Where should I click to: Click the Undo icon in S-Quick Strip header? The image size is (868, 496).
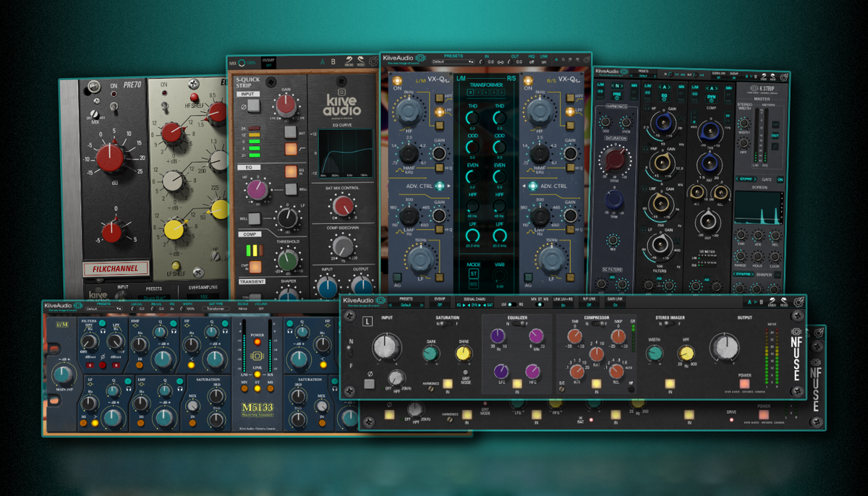coord(349,61)
